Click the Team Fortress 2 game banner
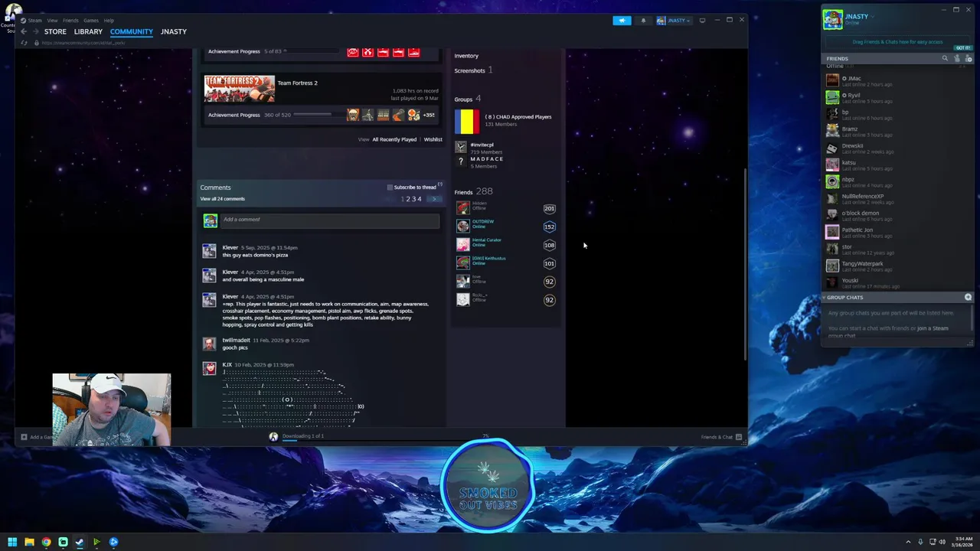Viewport: 980px width, 551px height. (239, 89)
